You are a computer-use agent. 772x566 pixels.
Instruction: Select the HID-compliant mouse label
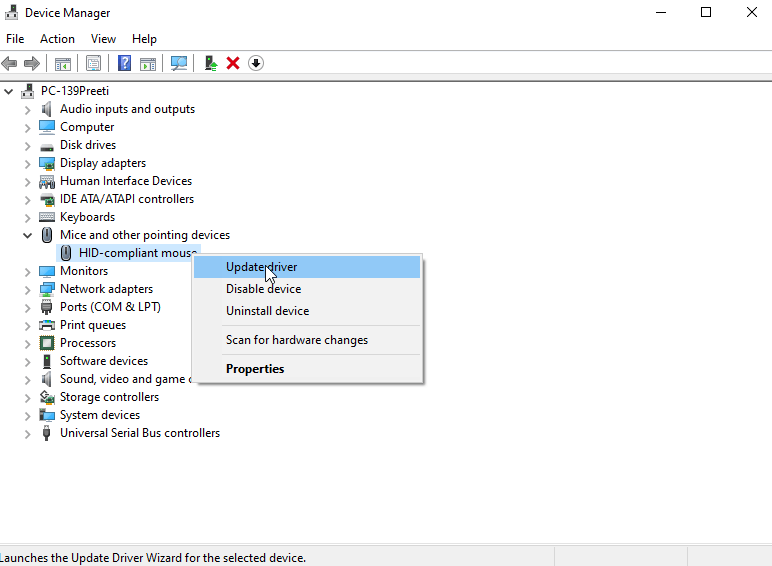click(137, 253)
